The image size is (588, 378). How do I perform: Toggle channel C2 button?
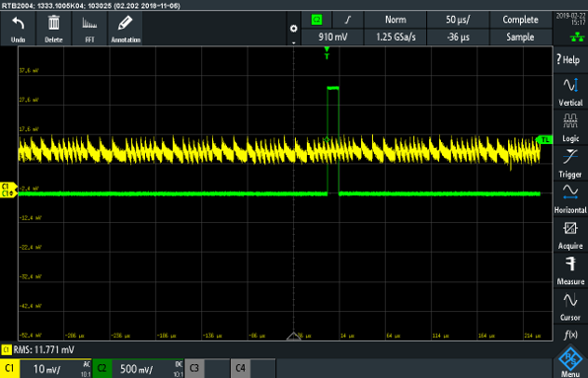(x=102, y=368)
